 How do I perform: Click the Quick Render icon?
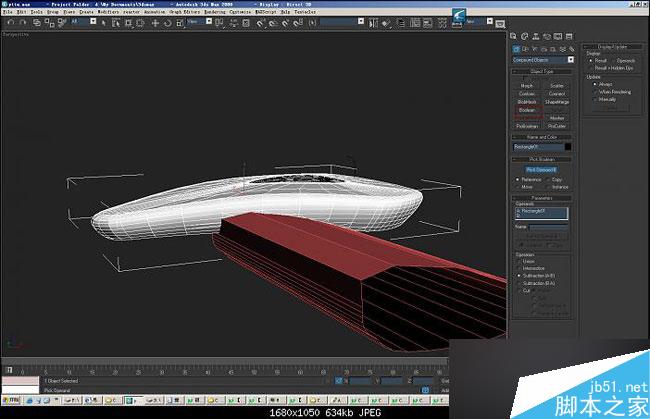tap(500, 23)
